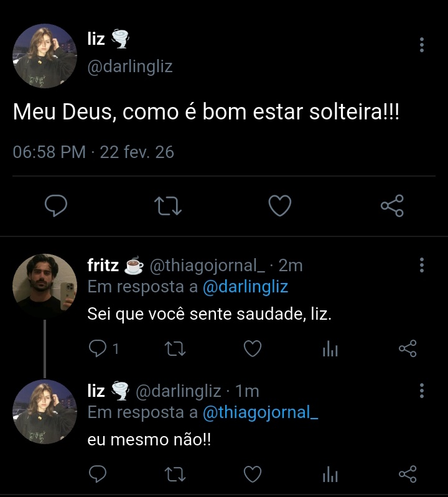Open the @thiagojornal_ mention link
Screen dimensions: 448x497
tap(261, 412)
